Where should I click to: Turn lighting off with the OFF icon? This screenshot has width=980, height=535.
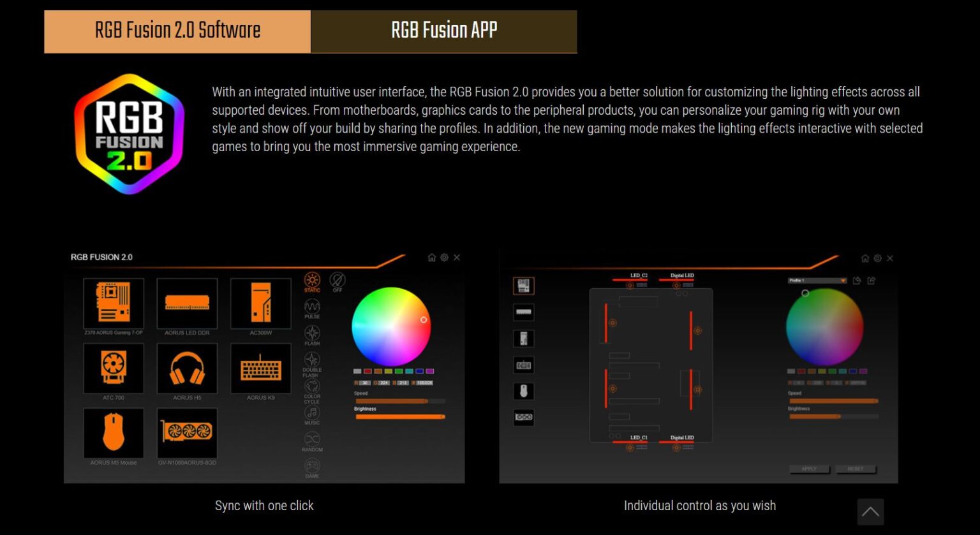pyautogui.click(x=338, y=279)
